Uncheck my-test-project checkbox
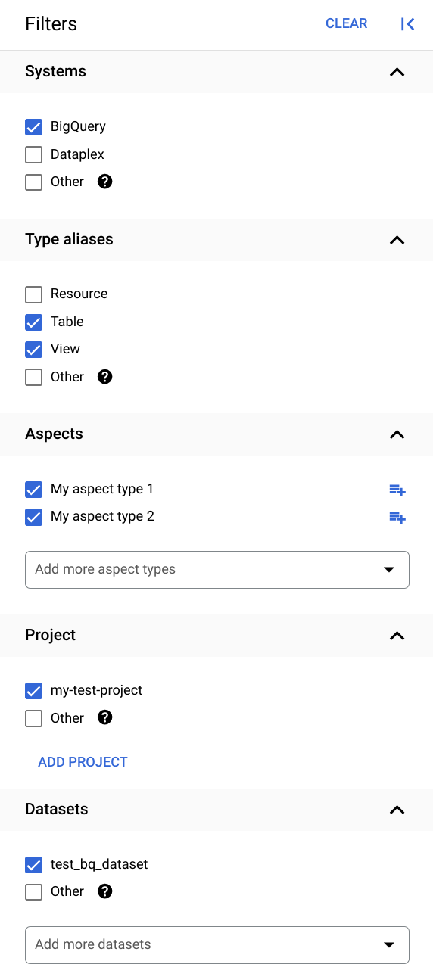The height and width of the screenshot is (980, 433). point(33,691)
